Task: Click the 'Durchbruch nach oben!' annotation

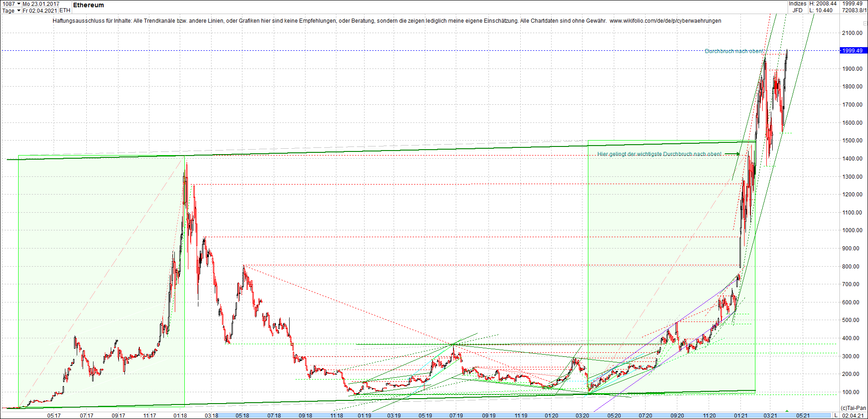Action: pos(734,51)
